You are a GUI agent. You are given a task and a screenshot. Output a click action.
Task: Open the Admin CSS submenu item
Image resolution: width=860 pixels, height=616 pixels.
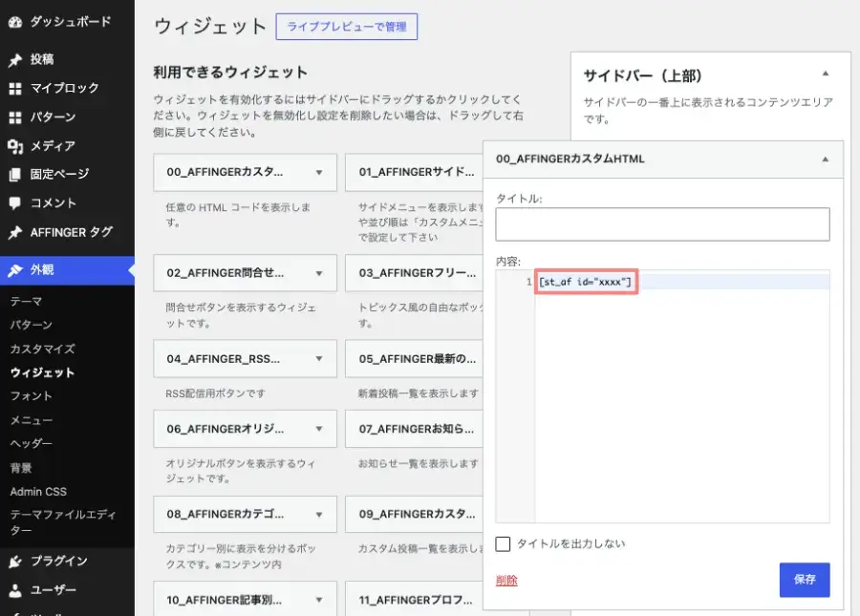(x=38, y=492)
